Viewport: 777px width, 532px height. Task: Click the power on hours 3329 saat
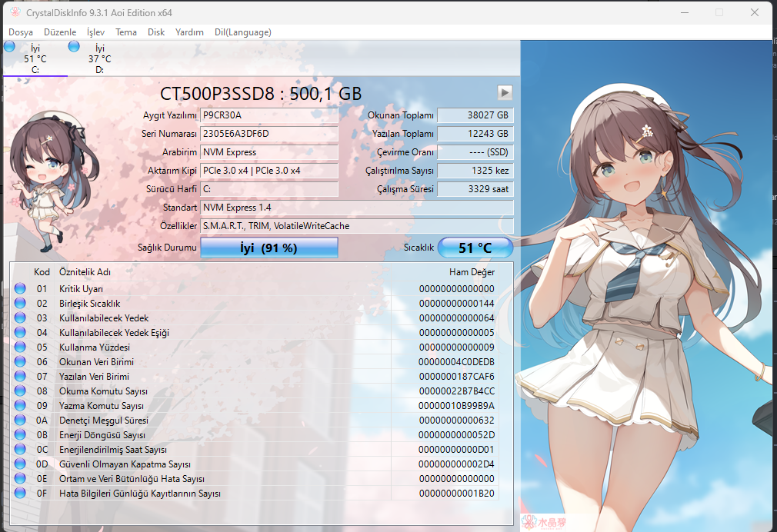click(x=475, y=189)
